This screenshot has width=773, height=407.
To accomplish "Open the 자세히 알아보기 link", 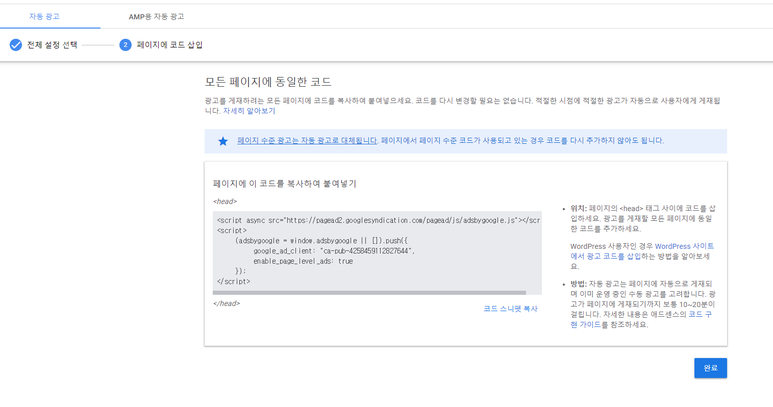I will pyautogui.click(x=249, y=111).
